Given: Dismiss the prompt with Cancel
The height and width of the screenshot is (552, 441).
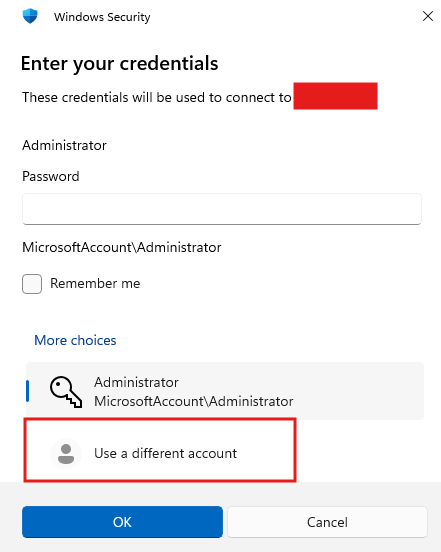Looking at the screenshot, I should tap(327, 522).
